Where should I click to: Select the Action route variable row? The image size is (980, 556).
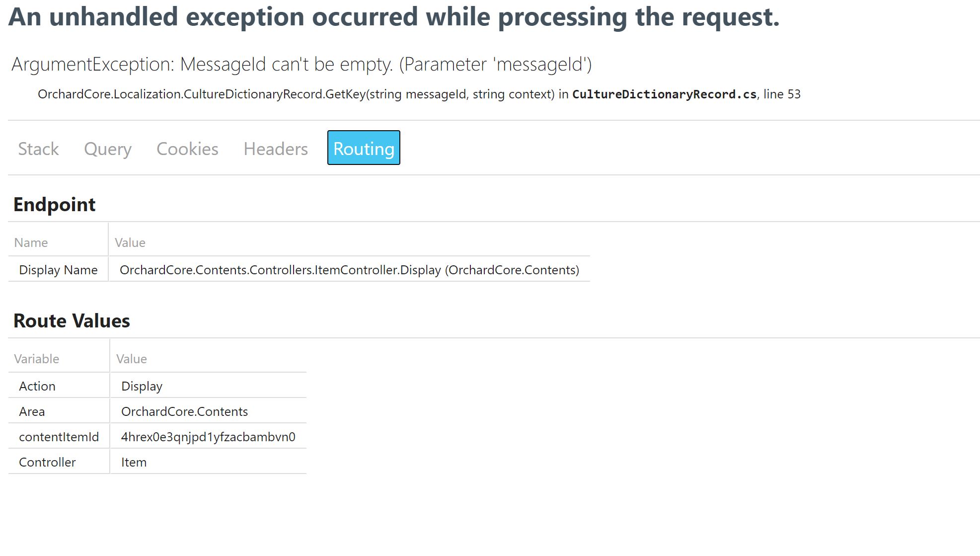(37, 386)
